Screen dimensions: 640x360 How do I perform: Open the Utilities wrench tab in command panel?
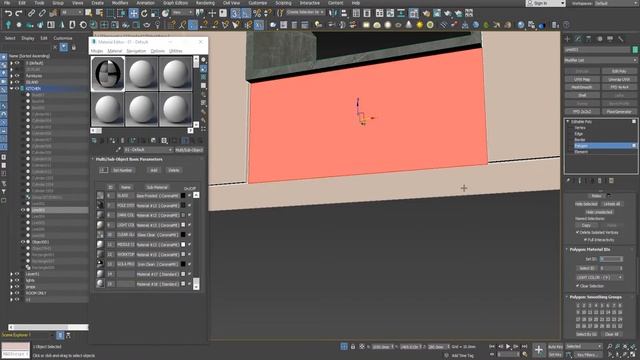(620, 39)
